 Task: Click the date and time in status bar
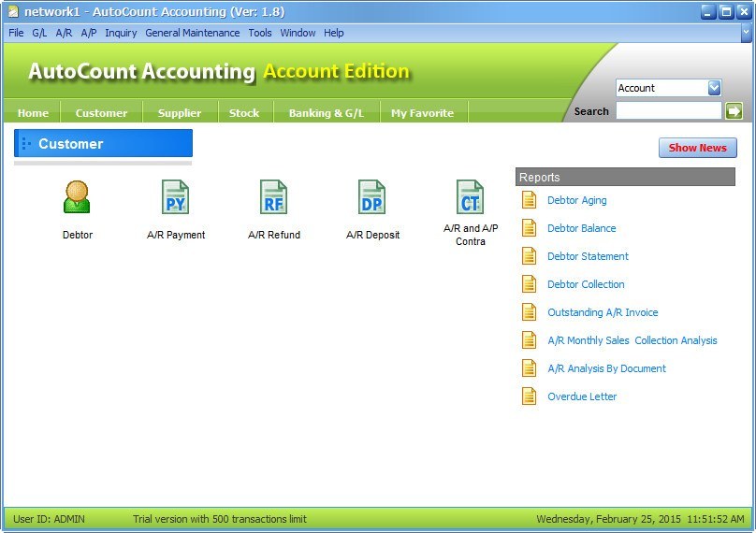click(x=640, y=519)
